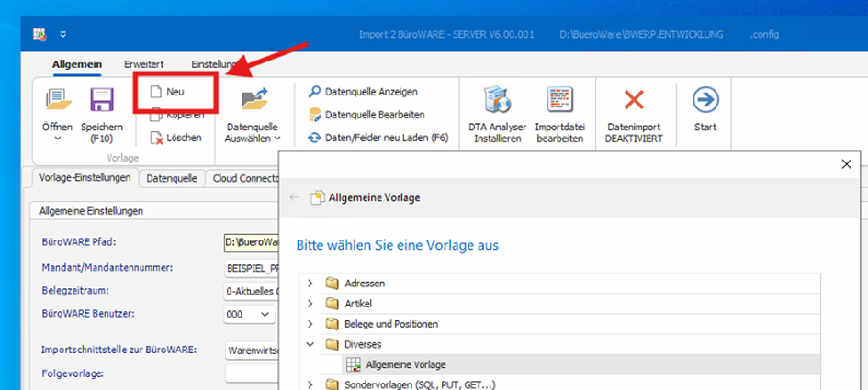Expand the Sondervorlagen (SQL, PUT, GET...) folder

click(x=310, y=384)
